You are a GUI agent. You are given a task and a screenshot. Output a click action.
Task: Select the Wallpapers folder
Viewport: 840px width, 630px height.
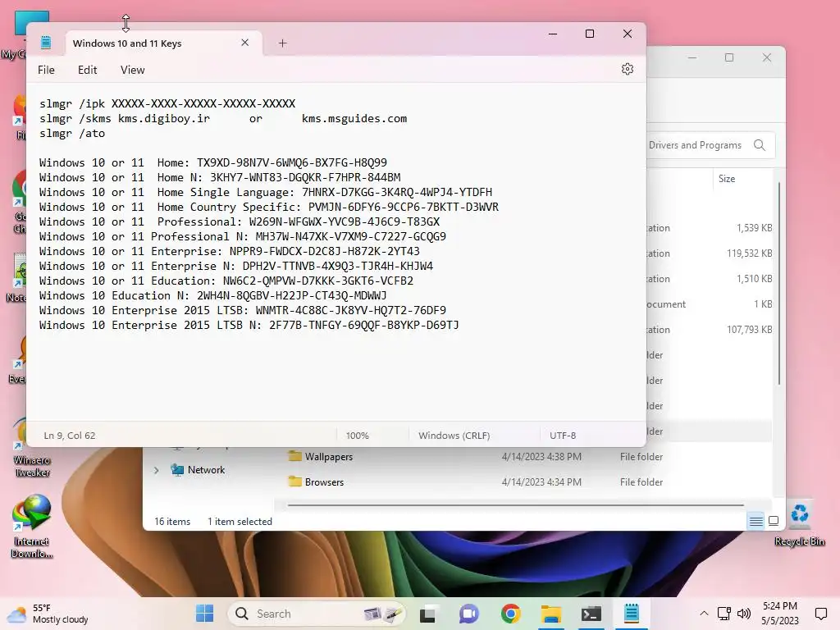click(x=328, y=457)
